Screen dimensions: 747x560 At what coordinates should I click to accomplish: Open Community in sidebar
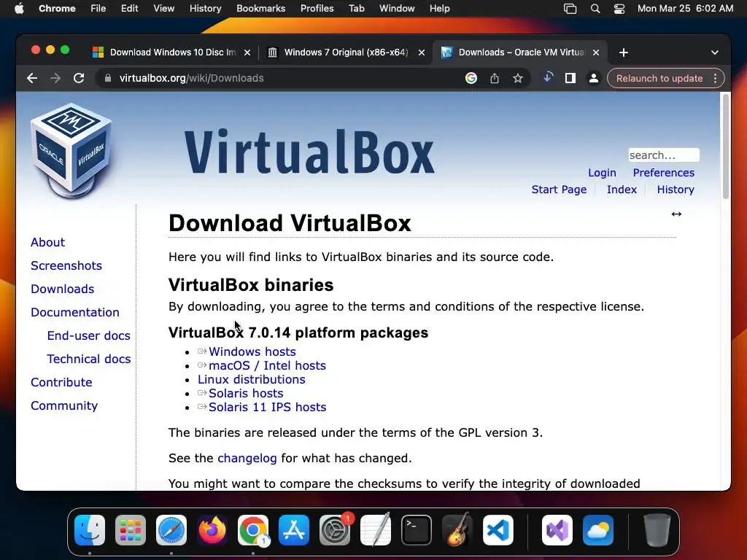click(64, 405)
